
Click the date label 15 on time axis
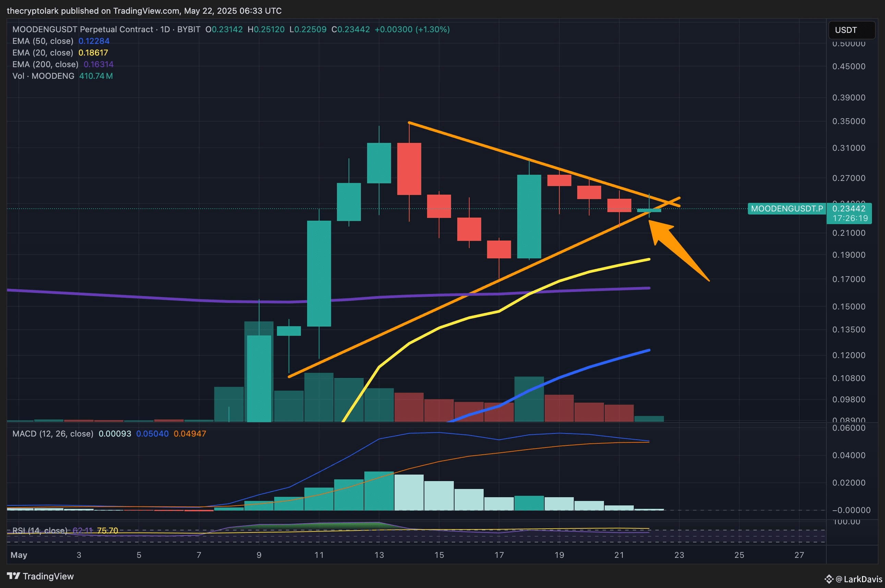439,555
